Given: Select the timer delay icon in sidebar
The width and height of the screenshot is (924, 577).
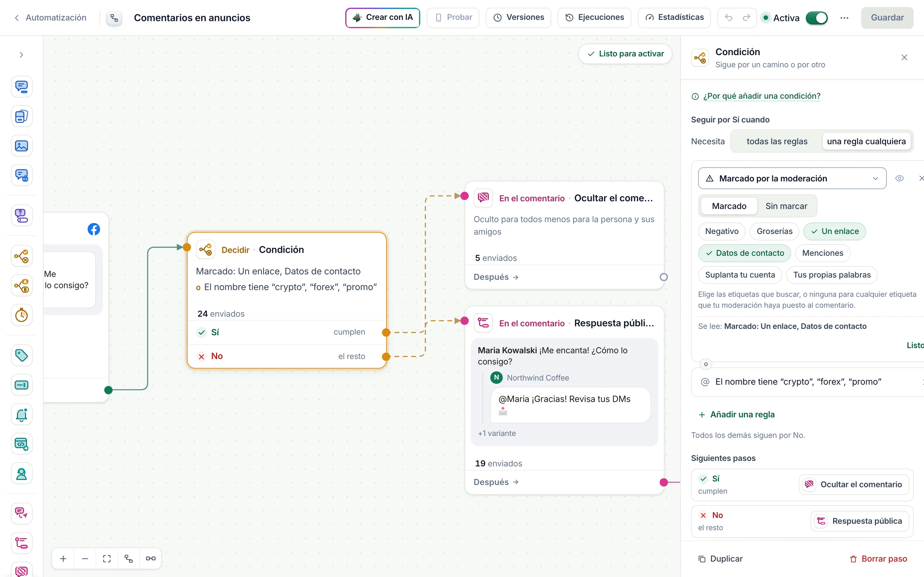Looking at the screenshot, I should coord(21,315).
